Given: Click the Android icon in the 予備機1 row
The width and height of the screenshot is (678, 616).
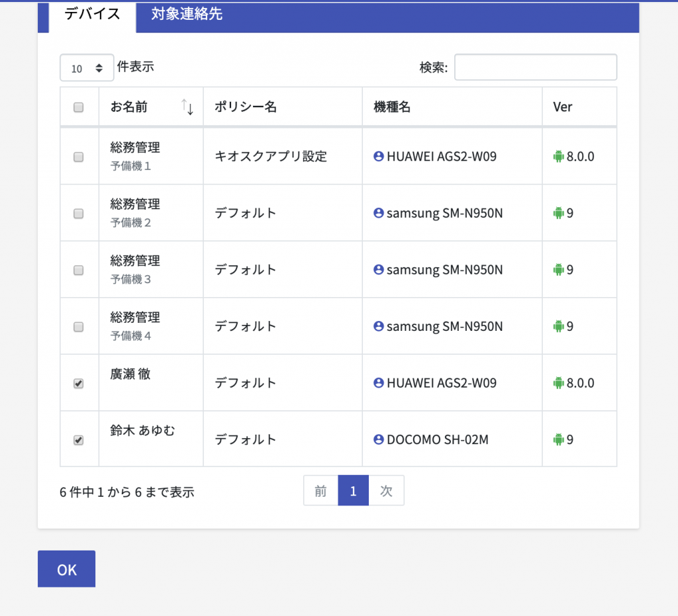Looking at the screenshot, I should [558, 157].
